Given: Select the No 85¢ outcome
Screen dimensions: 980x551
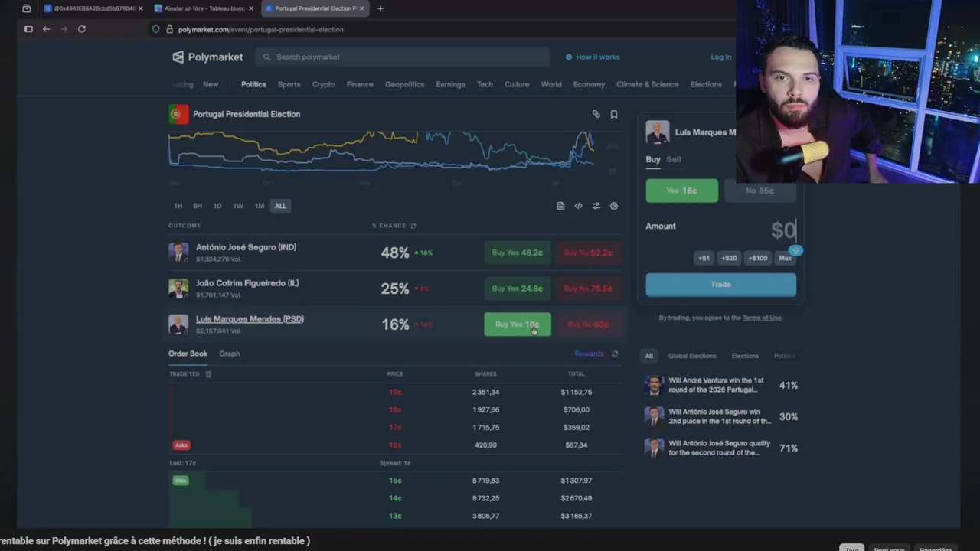Looking at the screenshot, I should point(759,191).
